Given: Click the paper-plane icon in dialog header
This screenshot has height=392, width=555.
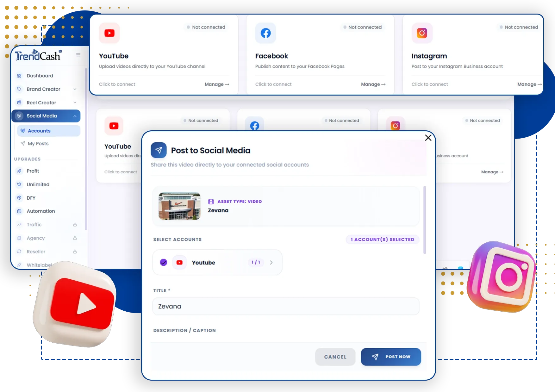Looking at the screenshot, I should click(x=159, y=150).
